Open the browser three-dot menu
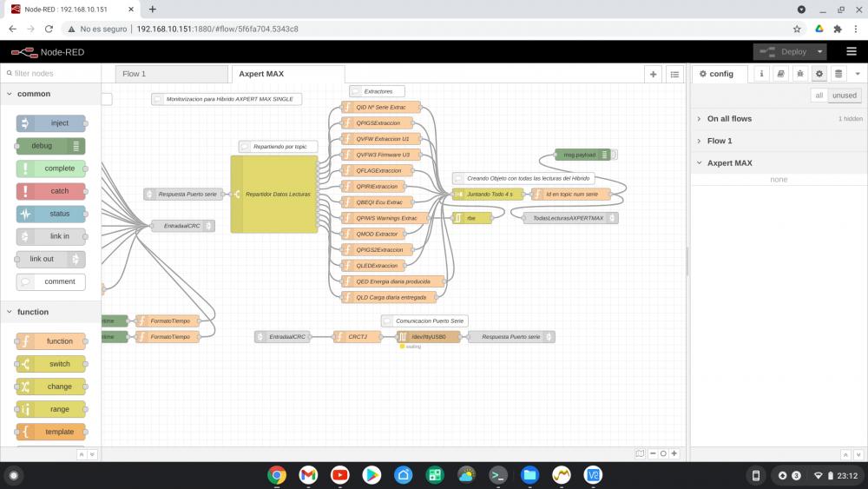Viewport: 868px width, 489px height. [856, 29]
